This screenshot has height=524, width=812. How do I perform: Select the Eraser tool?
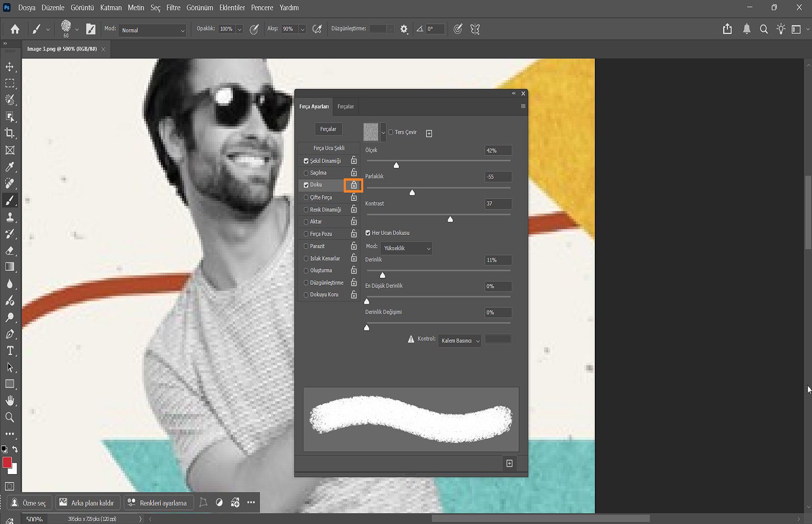[10, 251]
